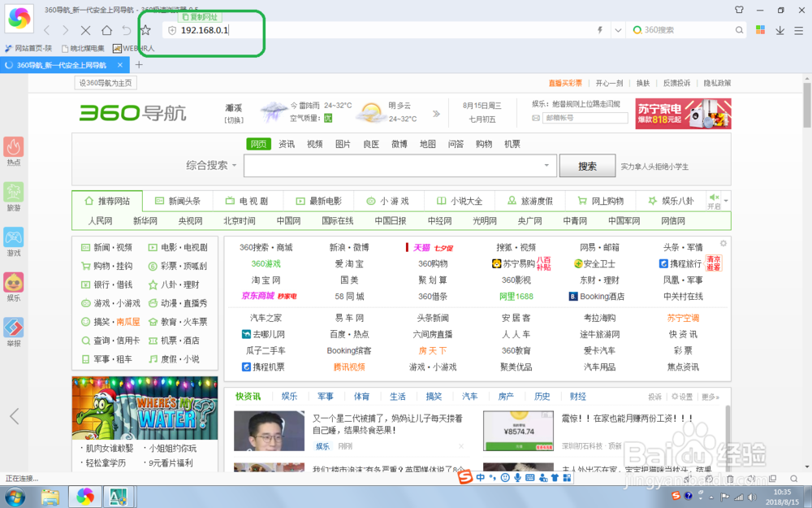Open the search suggestions dropdown arrow

coord(546,166)
